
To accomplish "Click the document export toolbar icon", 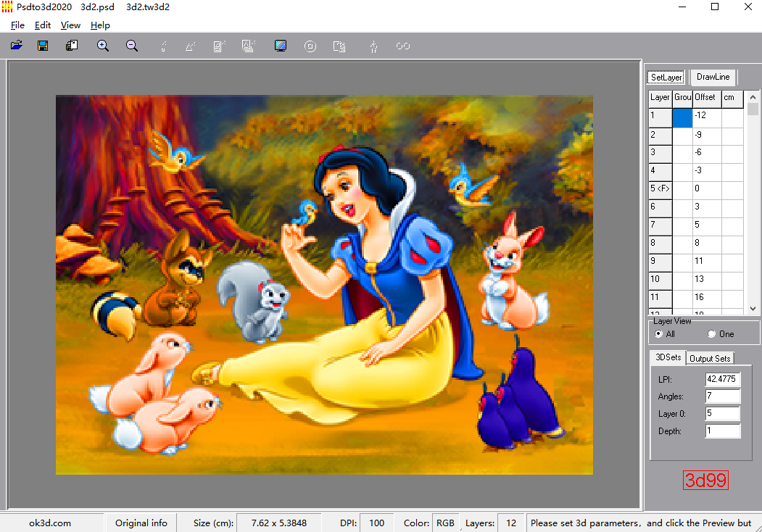I will 339,46.
